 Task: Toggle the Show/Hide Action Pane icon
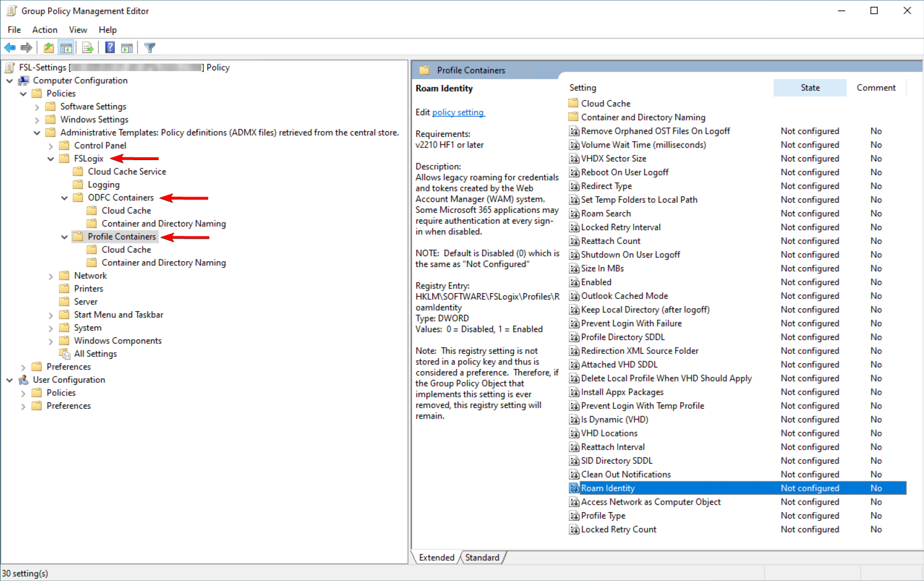[127, 48]
